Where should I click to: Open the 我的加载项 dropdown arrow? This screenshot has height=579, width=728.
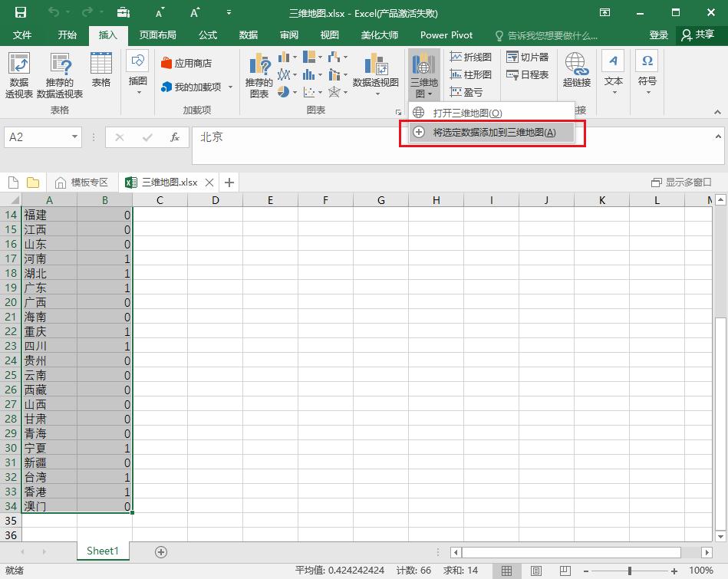[x=230, y=87]
